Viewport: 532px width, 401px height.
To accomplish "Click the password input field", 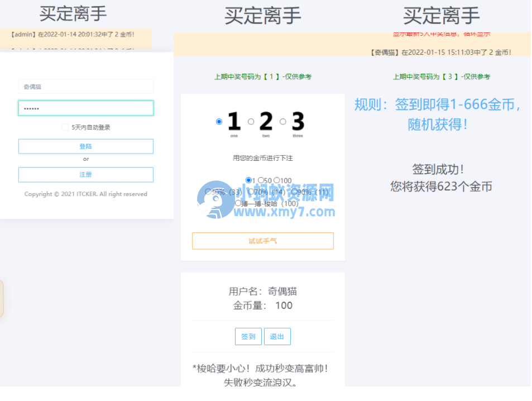I will click(85, 108).
